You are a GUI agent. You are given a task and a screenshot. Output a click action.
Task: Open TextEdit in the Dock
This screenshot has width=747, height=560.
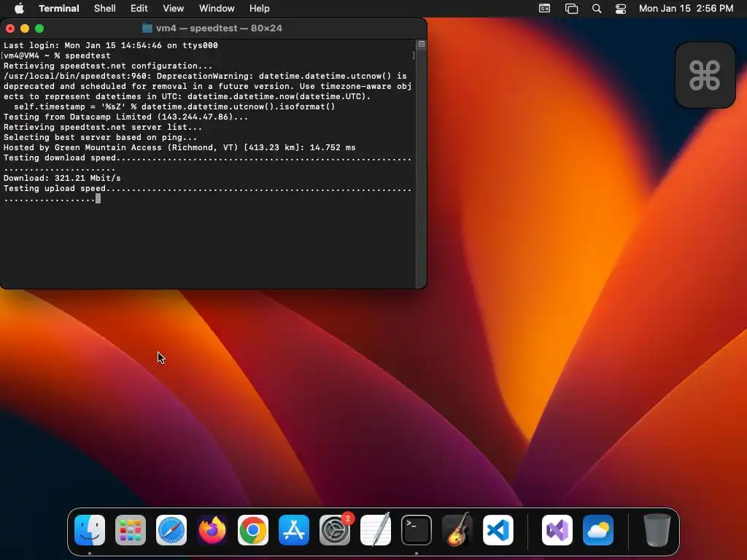coord(376,530)
